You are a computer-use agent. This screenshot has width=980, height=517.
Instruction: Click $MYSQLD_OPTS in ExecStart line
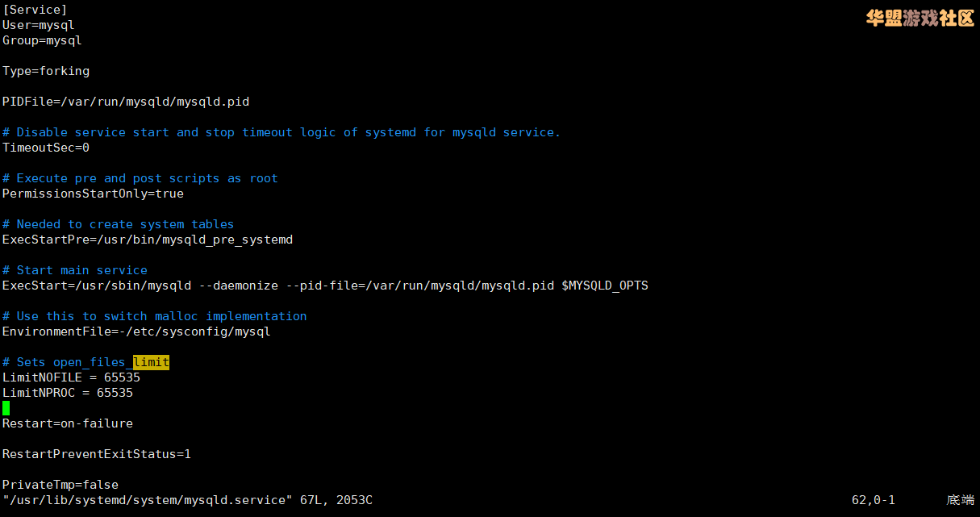(605, 286)
